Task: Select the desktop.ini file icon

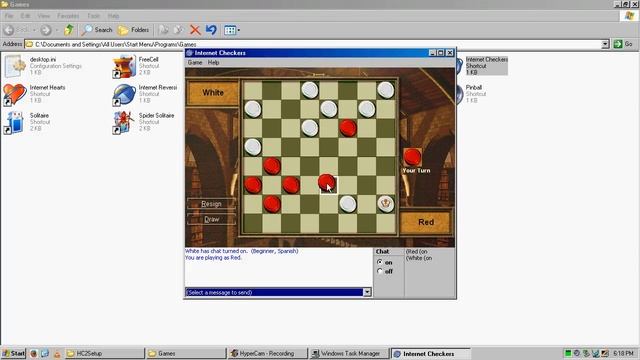Action: [14, 66]
